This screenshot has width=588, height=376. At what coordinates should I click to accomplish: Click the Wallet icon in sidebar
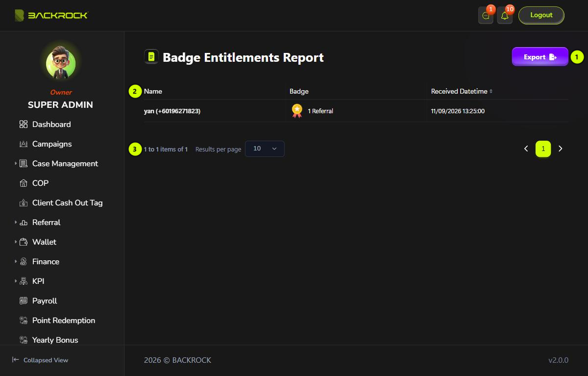24,242
